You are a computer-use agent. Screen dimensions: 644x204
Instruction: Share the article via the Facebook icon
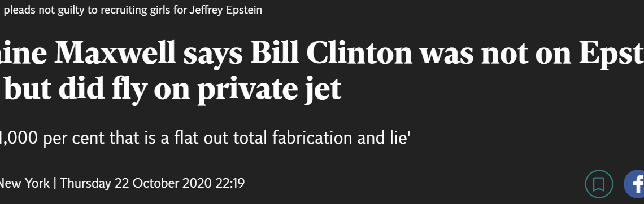tap(634, 184)
